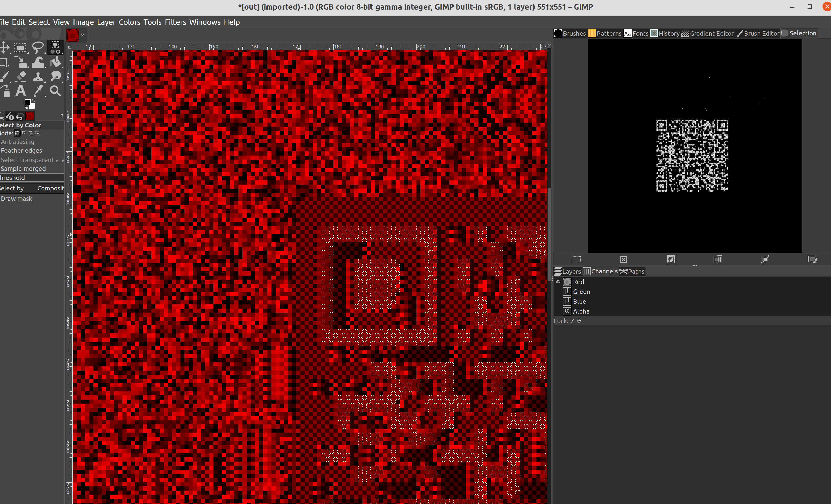Close the out image tab
Viewport: 831px width, 504px height.
pos(82,35)
